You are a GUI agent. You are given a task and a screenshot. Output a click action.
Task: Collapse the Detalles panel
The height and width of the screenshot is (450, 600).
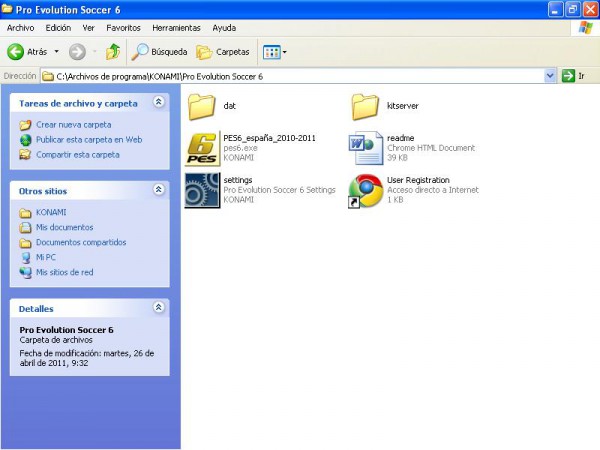[x=159, y=307]
